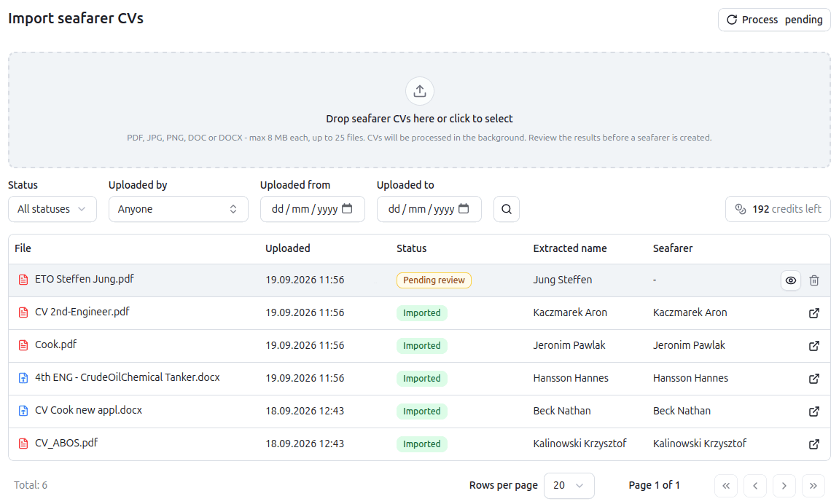The image size is (839, 504).
Task: Click the Status column header
Action: [411, 248]
